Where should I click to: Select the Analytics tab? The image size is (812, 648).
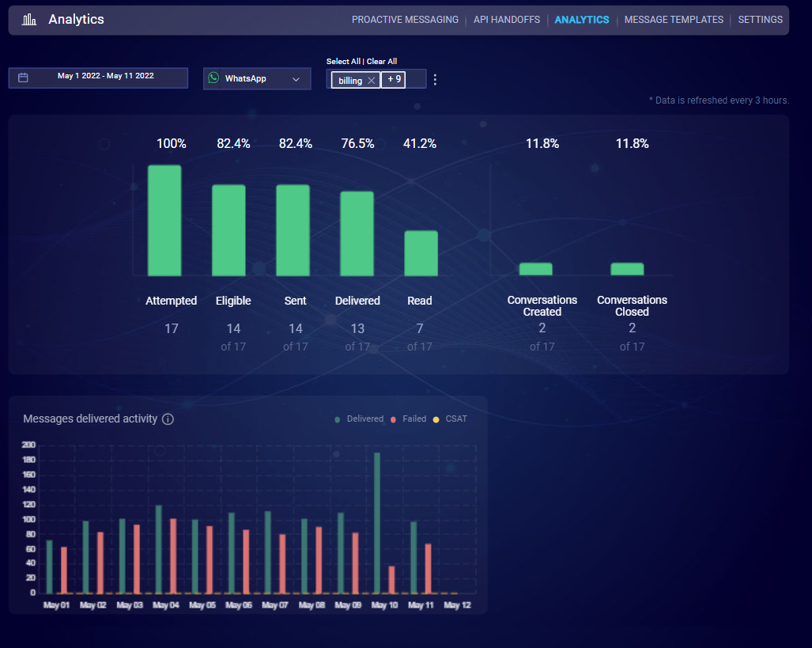[x=582, y=20]
